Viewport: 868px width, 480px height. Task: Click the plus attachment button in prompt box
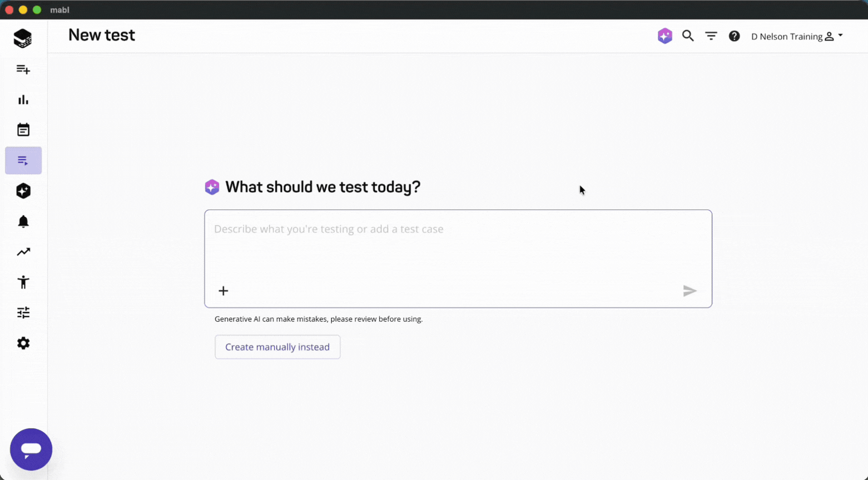(x=224, y=291)
